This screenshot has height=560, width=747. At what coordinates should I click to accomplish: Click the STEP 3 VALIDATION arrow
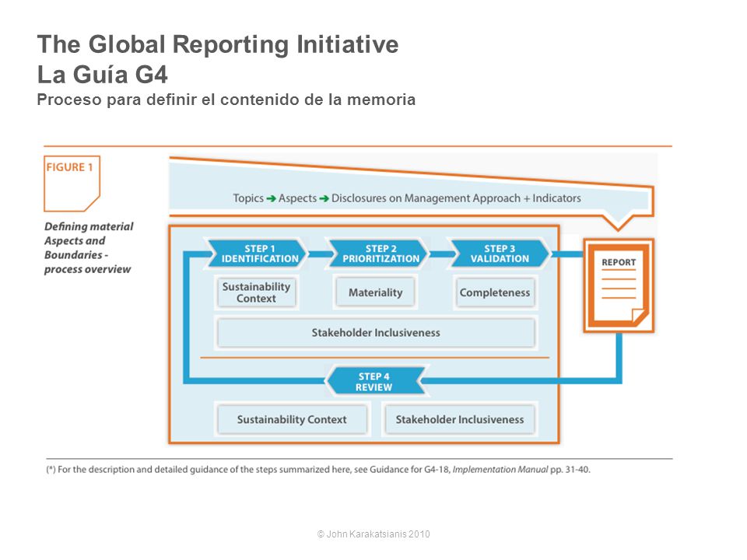500,254
